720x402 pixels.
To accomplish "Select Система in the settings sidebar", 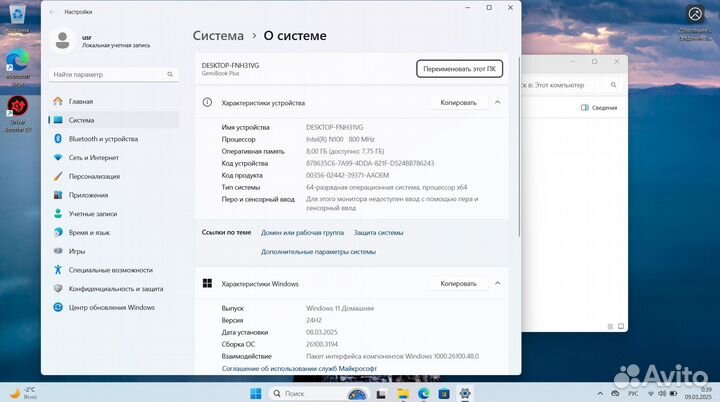I will [113, 120].
